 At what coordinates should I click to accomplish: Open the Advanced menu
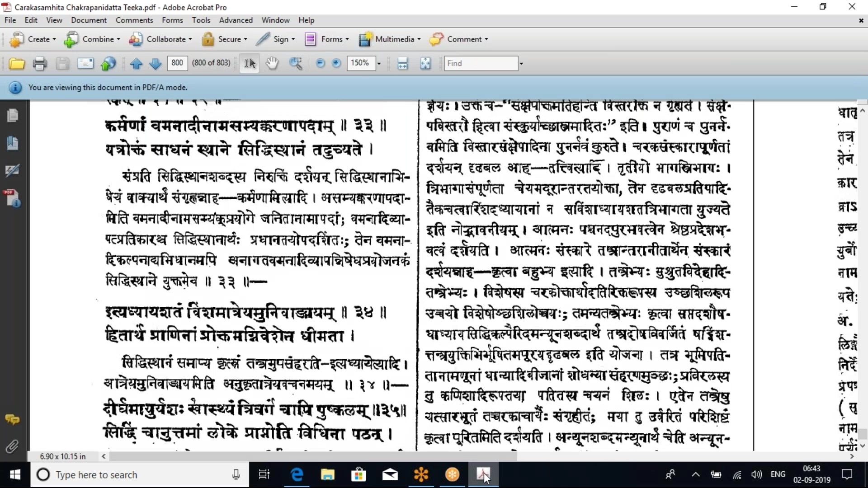[236, 20]
